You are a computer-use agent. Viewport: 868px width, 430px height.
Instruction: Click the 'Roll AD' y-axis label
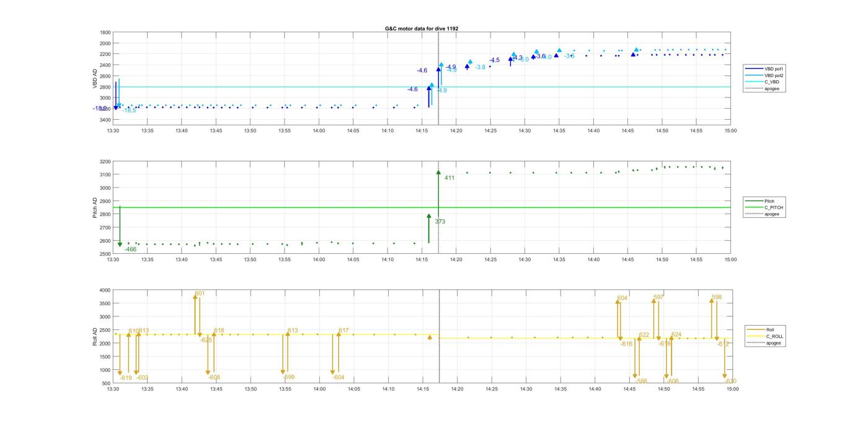pyautogui.click(x=95, y=336)
